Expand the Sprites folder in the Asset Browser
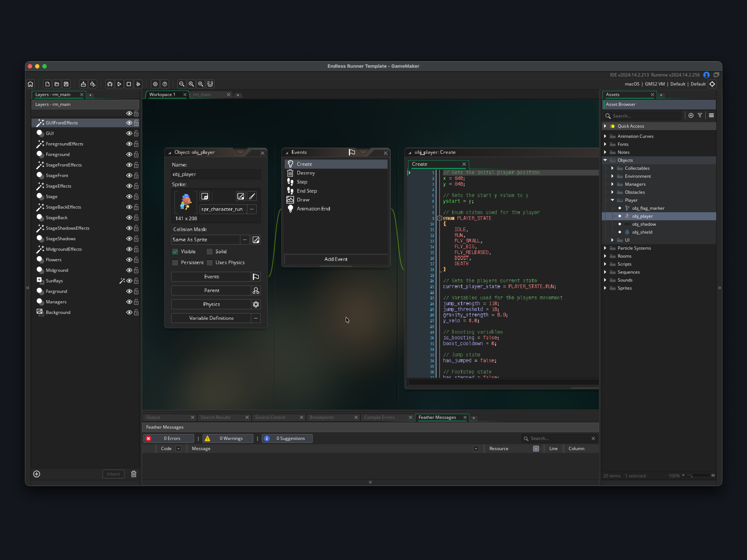 [605, 288]
